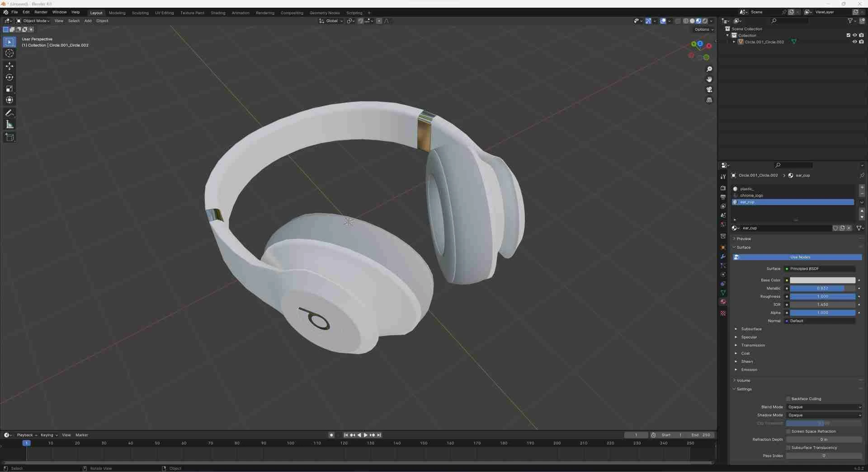Toggle viewport gizmos visibility

(648, 21)
